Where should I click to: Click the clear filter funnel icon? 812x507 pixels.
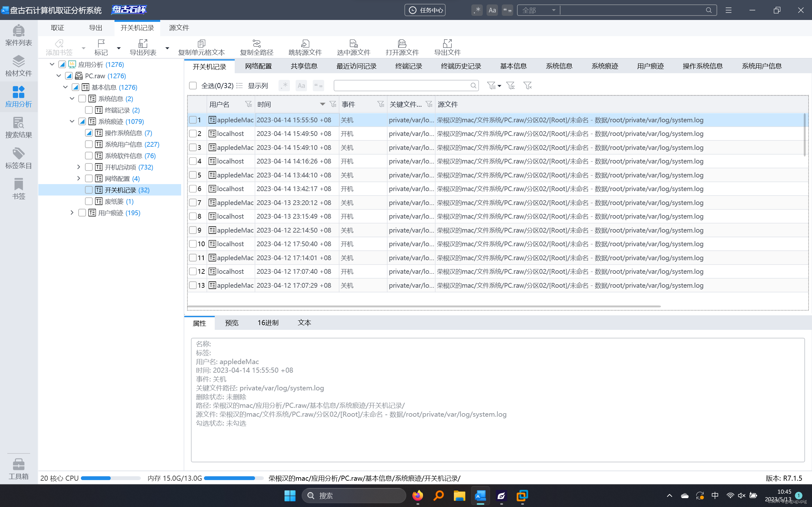(x=527, y=86)
